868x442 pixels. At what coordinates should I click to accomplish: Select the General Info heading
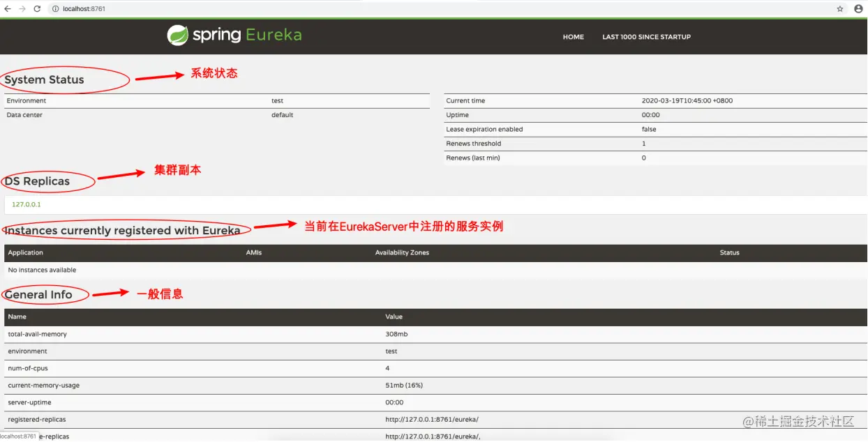(38, 295)
